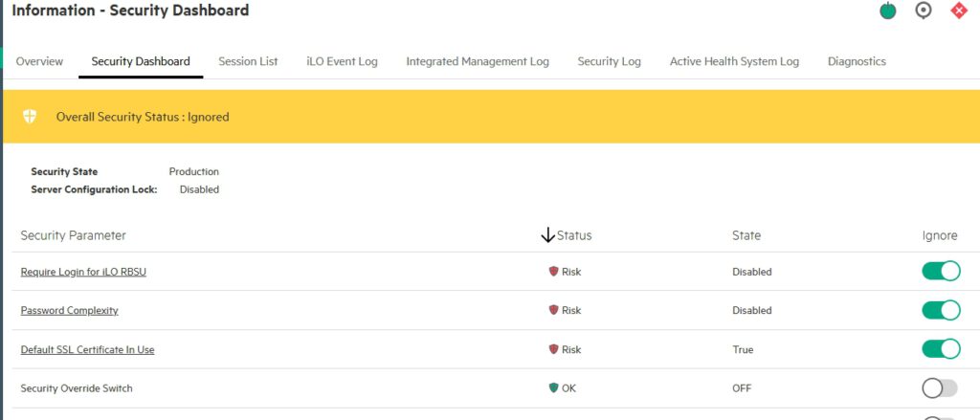Open Default SSL Certificate In Use link

87,349
